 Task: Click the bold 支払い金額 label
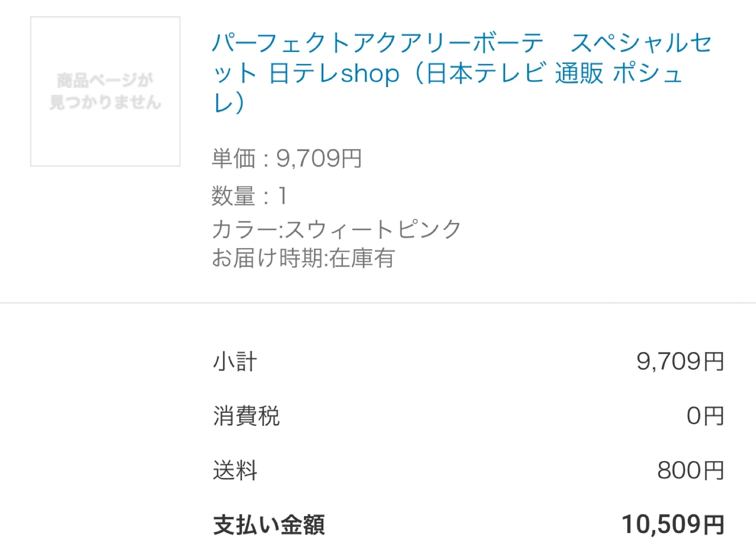coord(269,525)
